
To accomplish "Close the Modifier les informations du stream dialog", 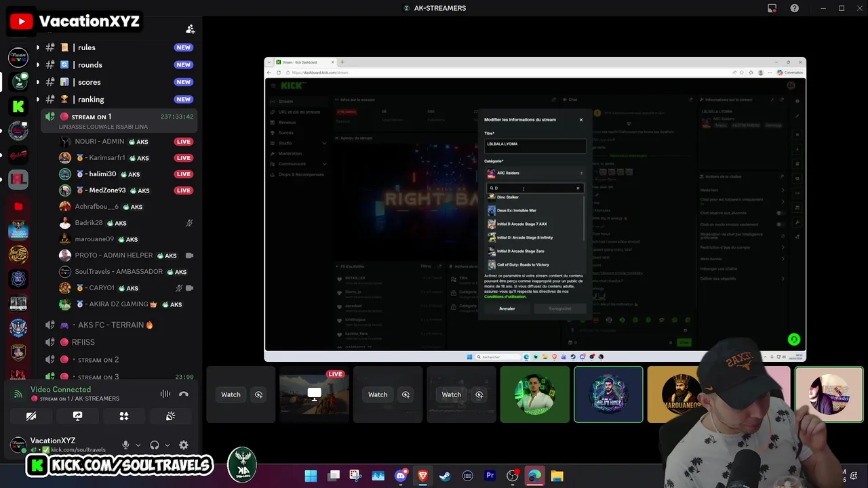I will pos(580,120).
